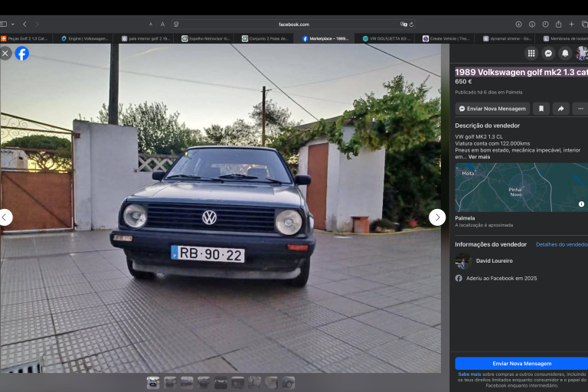Click the Facebook logo icon

click(x=21, y=54)
